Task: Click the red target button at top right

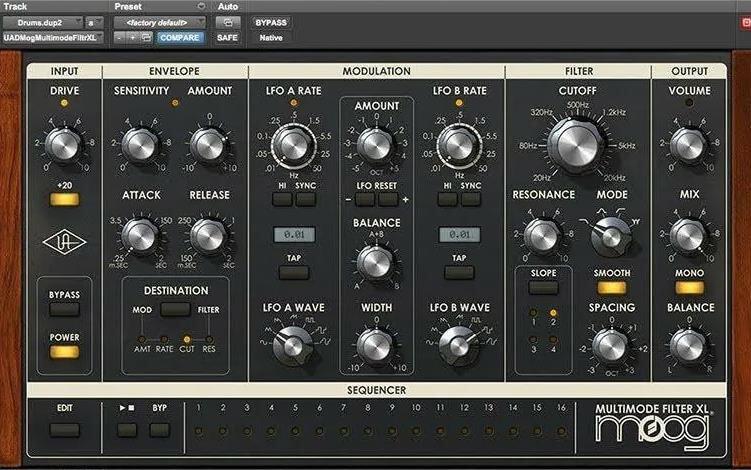Action: [746, 23]
